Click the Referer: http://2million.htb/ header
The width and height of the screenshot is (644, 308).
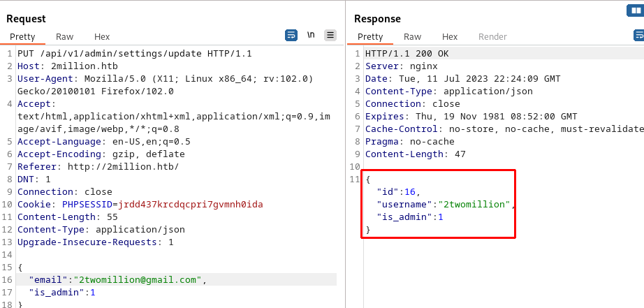point(98,167)
